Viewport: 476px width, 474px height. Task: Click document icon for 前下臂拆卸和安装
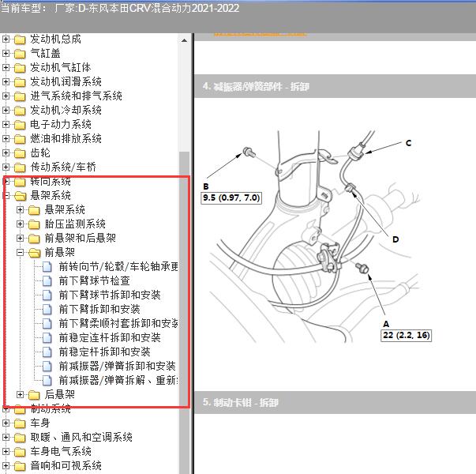pyautogui.click(x=47, y=310)
